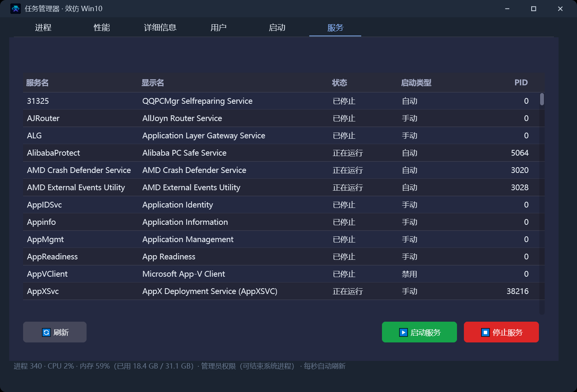The height and width of the screenshot is (392, 577).
Task: Select service name 31325
Action: [x=38, y=101]
